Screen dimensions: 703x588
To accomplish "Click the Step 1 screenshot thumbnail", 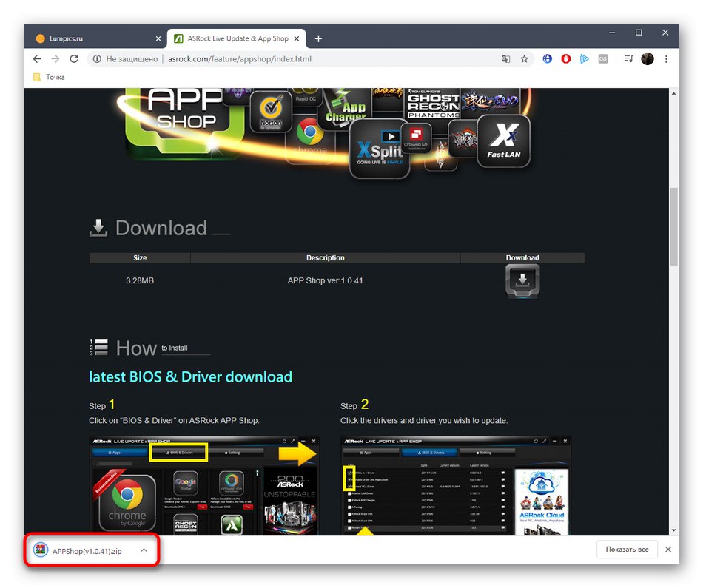I will click(204, 485).
